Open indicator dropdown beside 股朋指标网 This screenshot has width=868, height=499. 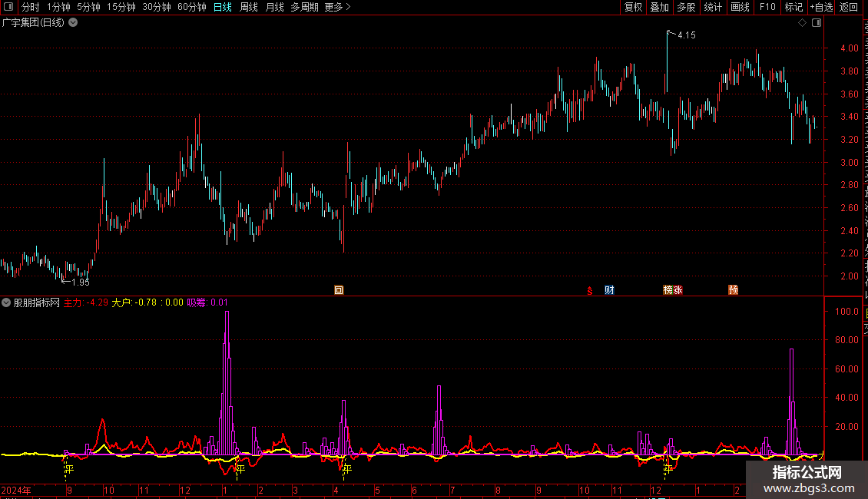point(6,302)
